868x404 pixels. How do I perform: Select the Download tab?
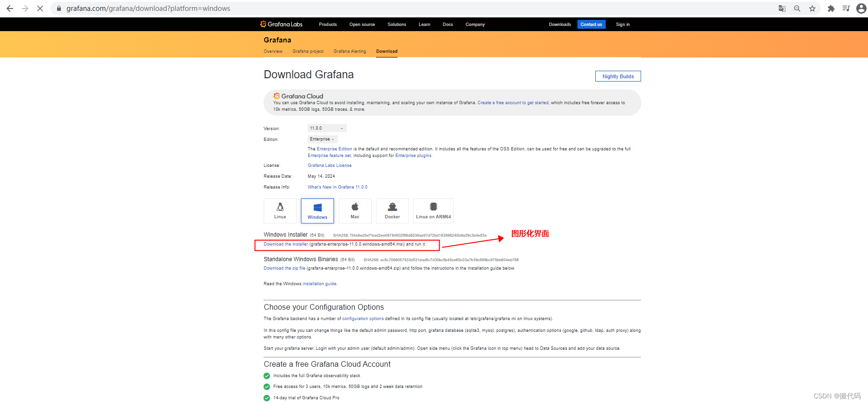point(387,51)
